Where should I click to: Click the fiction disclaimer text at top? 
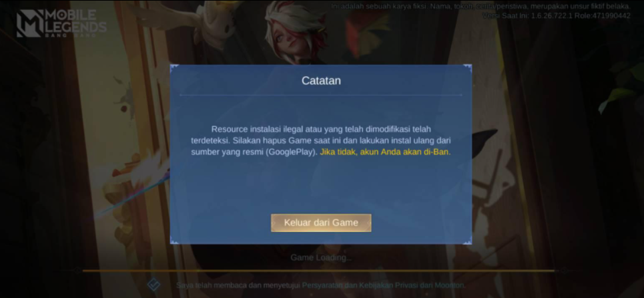(x=480, y=6)
